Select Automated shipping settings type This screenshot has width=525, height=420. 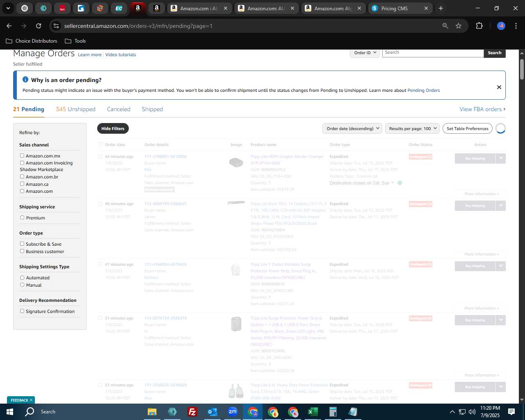pos(22,277)
